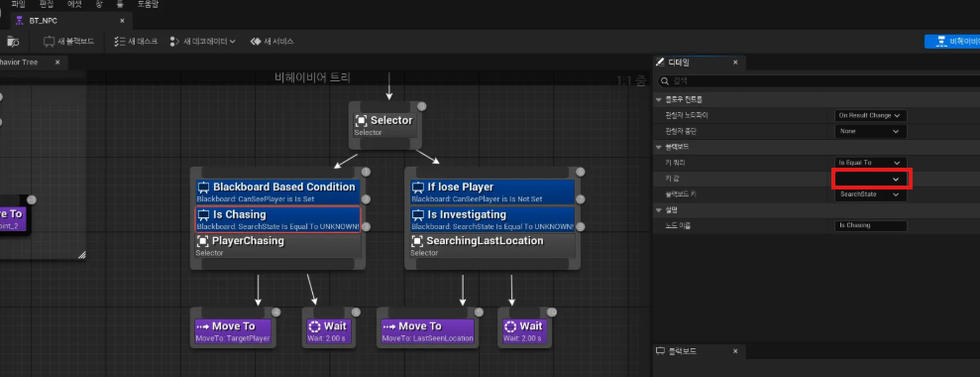Click the Browse to asset folder icon
Screen dimensions: 980x377
tap(13, 42)
